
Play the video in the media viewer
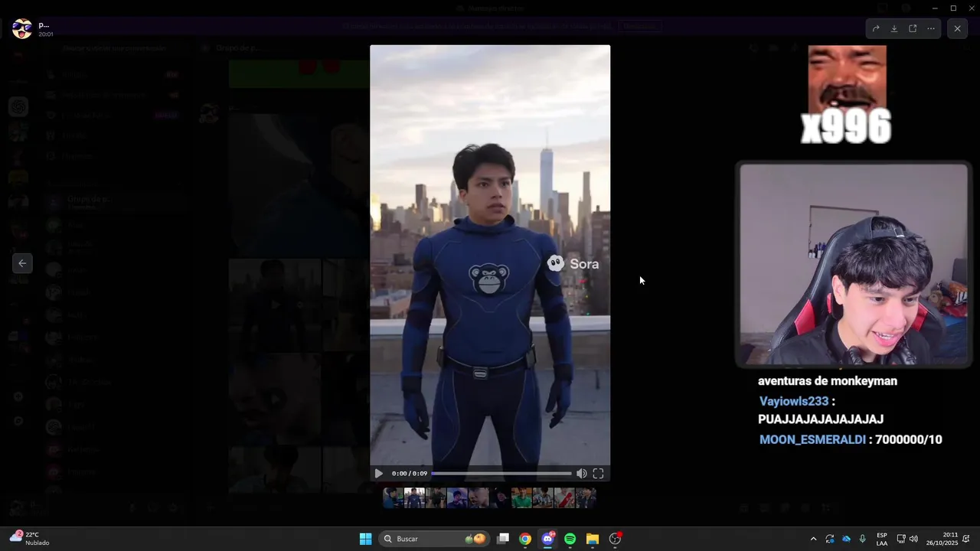(x=378, y=474)
